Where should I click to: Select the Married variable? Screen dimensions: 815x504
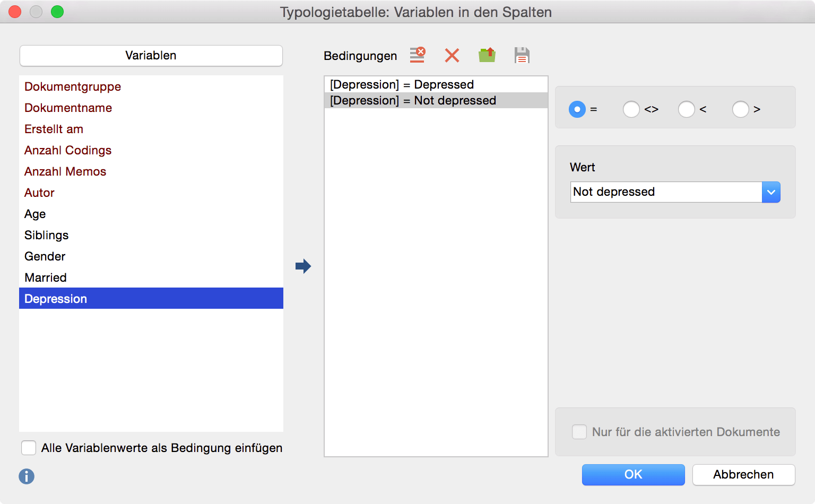[x=151, y=277]
